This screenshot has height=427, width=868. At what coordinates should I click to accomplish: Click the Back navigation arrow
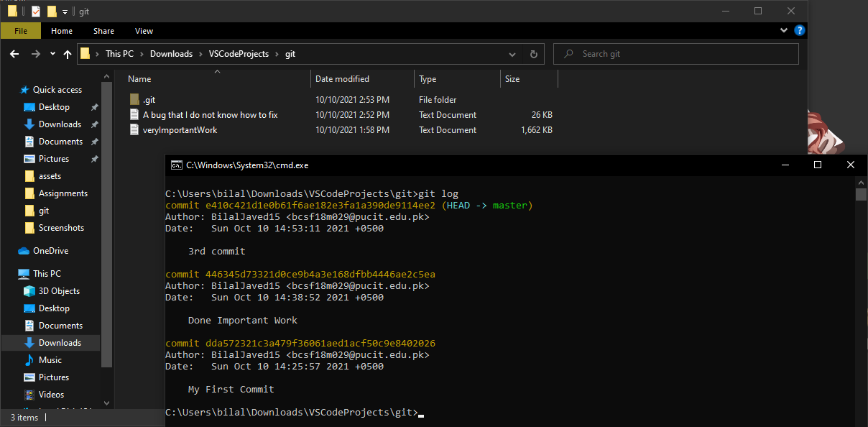14,54
